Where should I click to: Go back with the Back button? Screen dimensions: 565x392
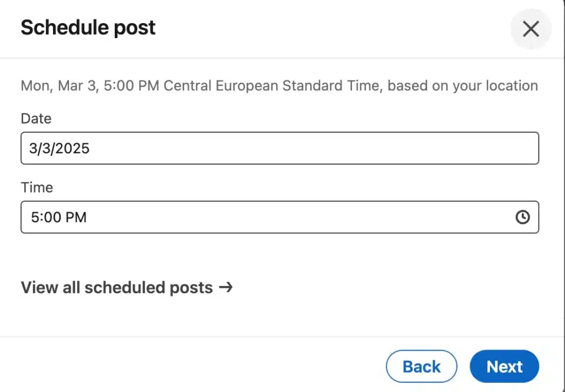coord(422,367)
